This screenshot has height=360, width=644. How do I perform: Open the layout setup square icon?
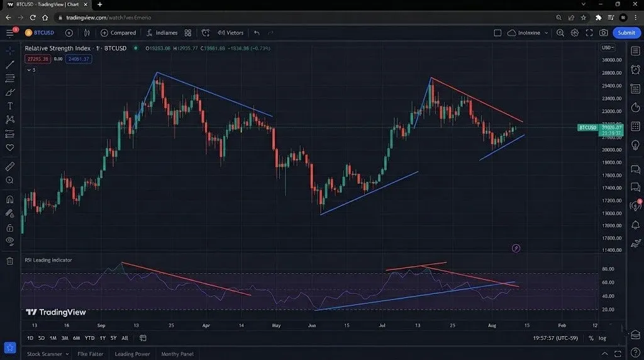tap(497, 33)
